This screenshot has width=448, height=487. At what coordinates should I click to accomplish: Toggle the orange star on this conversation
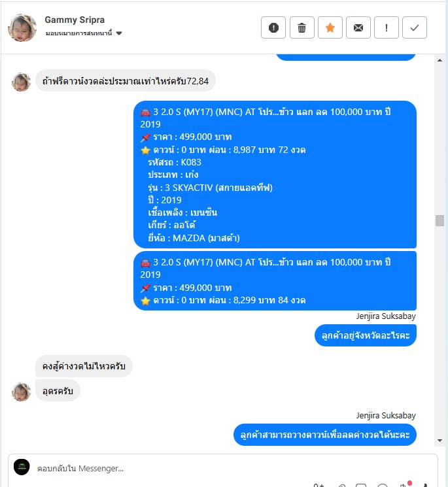pos(330,27)
